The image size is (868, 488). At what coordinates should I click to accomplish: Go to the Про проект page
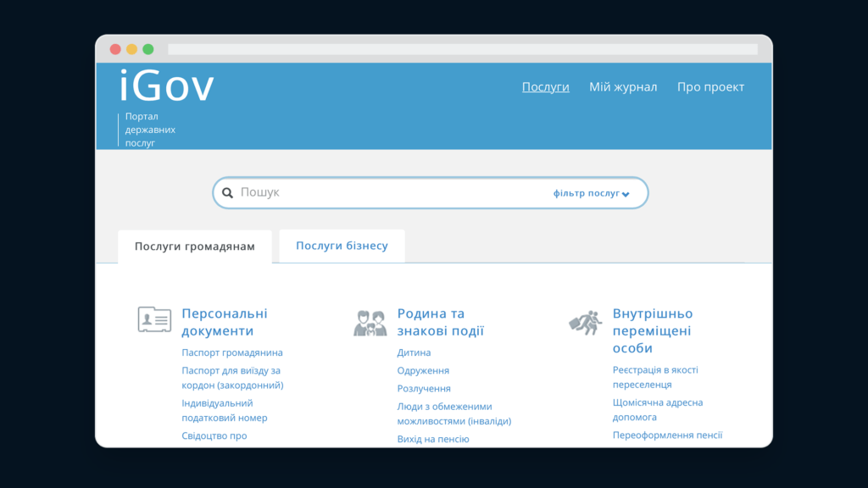[x=711, y=87]
